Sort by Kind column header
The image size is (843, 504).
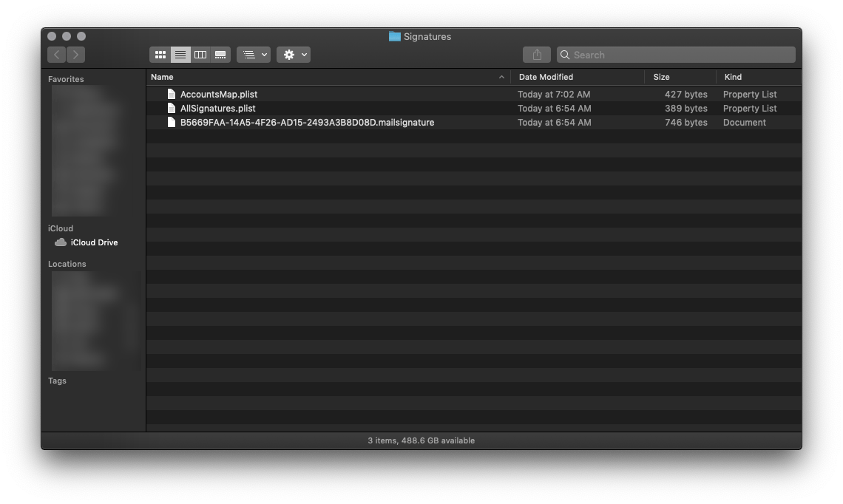tap(733, 77)
